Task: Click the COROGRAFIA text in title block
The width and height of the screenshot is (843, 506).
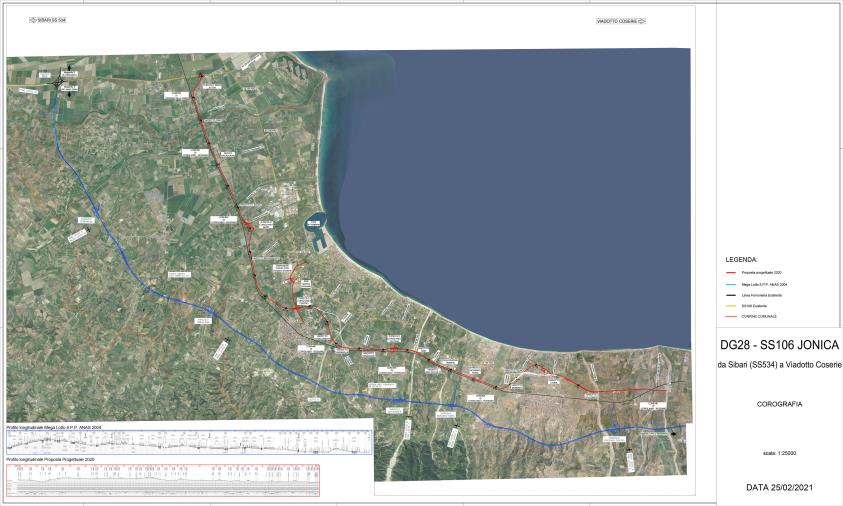Action: 779,405
